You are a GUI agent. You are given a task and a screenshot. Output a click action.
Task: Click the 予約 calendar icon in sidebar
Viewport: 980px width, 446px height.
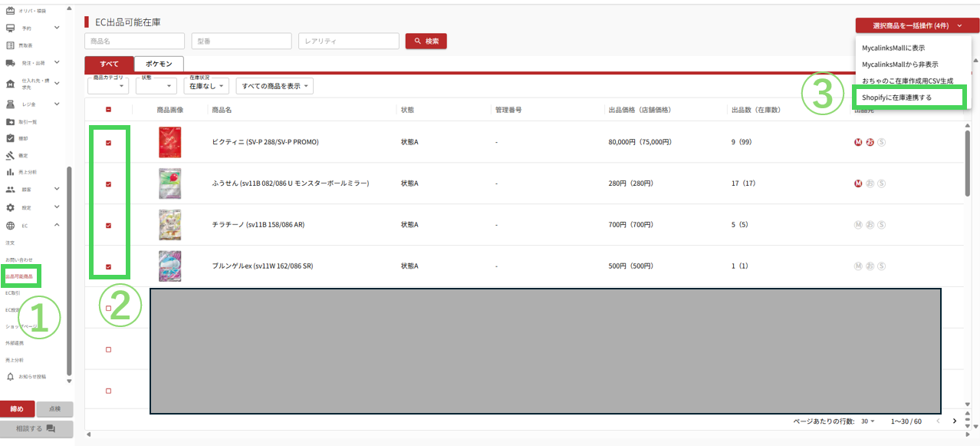coord(11,28)
